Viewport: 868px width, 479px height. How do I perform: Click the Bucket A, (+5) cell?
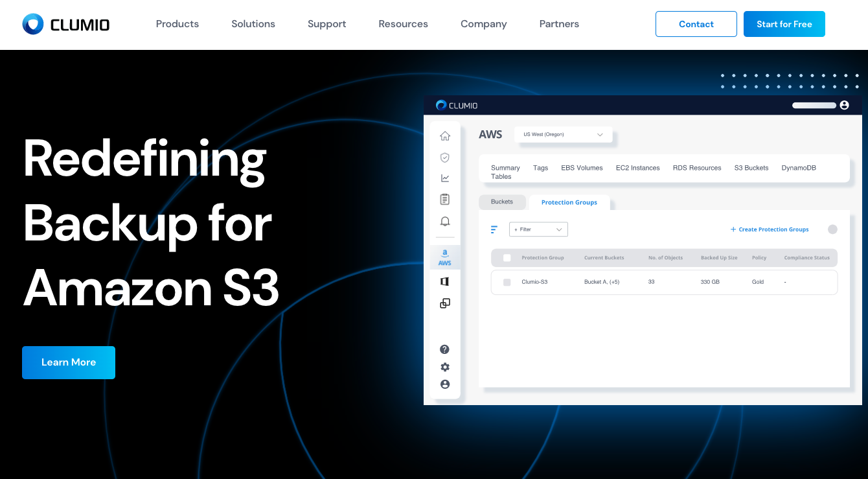coord(602,282)
